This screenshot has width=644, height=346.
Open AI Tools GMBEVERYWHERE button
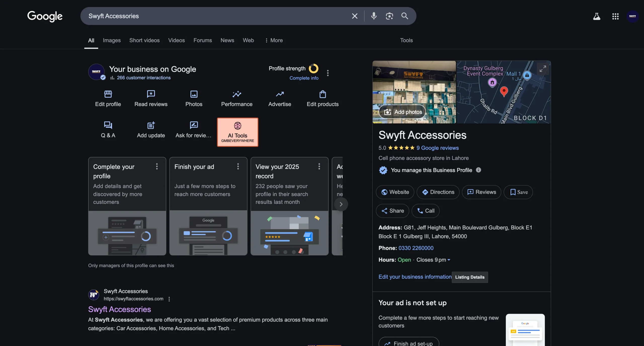[238, 132]
